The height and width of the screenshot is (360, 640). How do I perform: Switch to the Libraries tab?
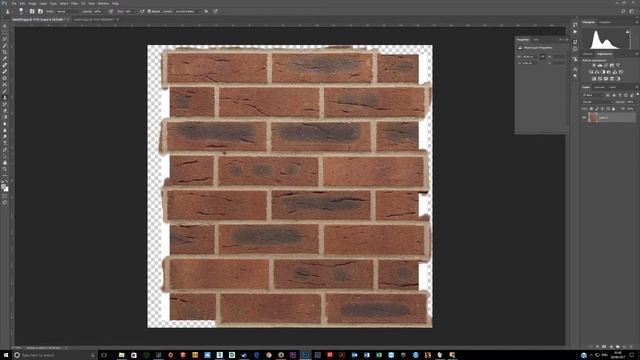[588, 54]
